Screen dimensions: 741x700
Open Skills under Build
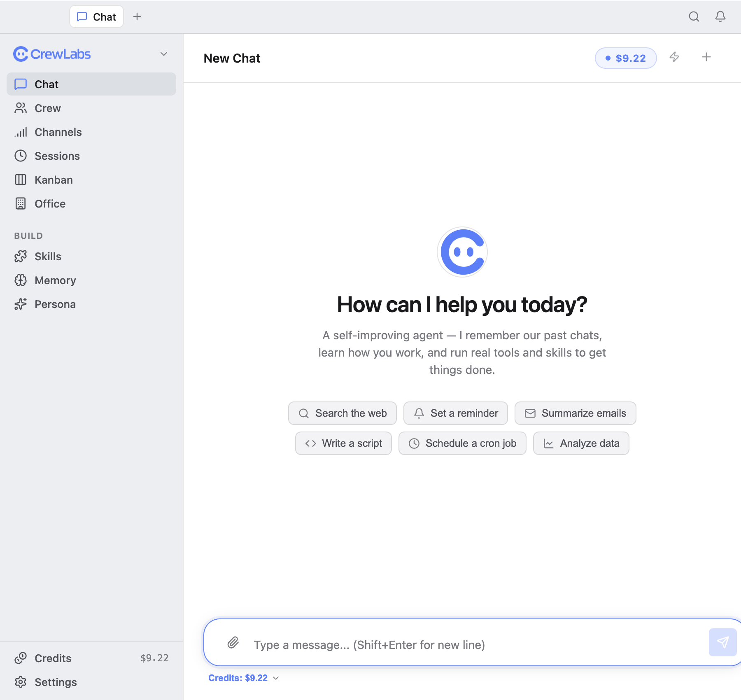[x=91, y=256]
